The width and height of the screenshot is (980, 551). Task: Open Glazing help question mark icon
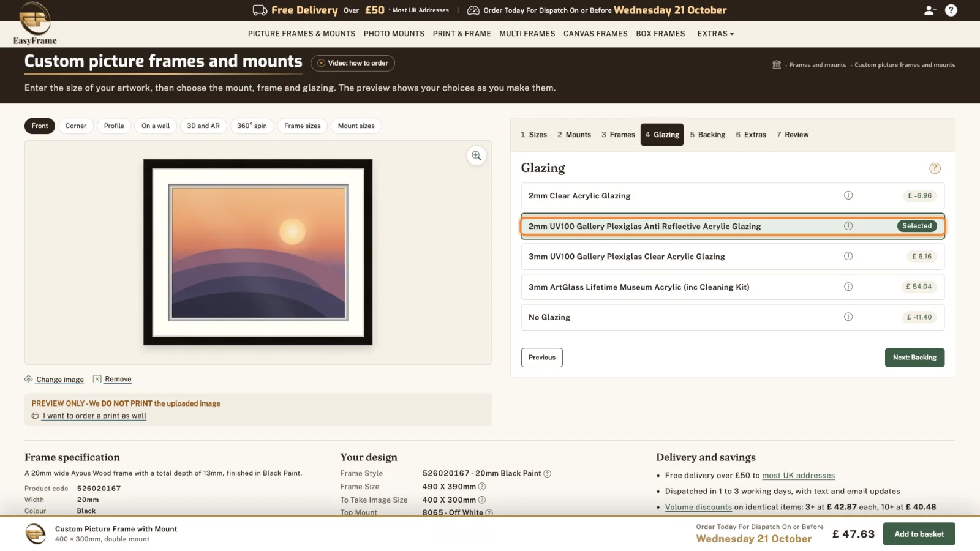[935, 168]
